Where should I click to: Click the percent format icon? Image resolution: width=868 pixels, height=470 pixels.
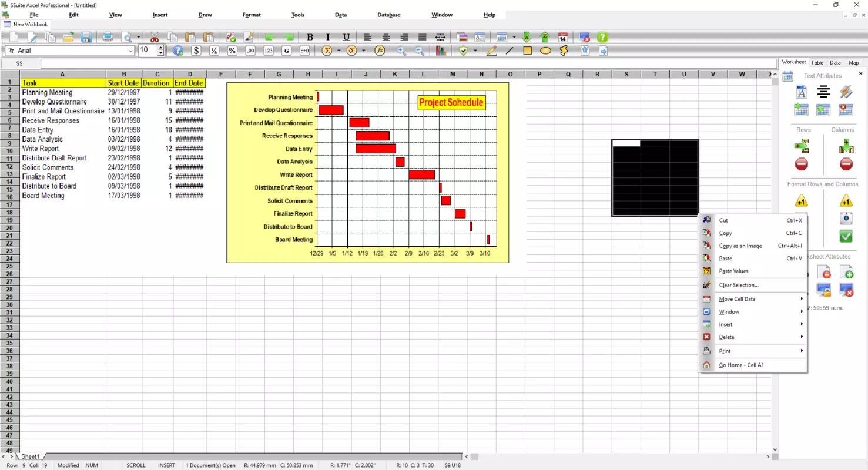[232, 51]
